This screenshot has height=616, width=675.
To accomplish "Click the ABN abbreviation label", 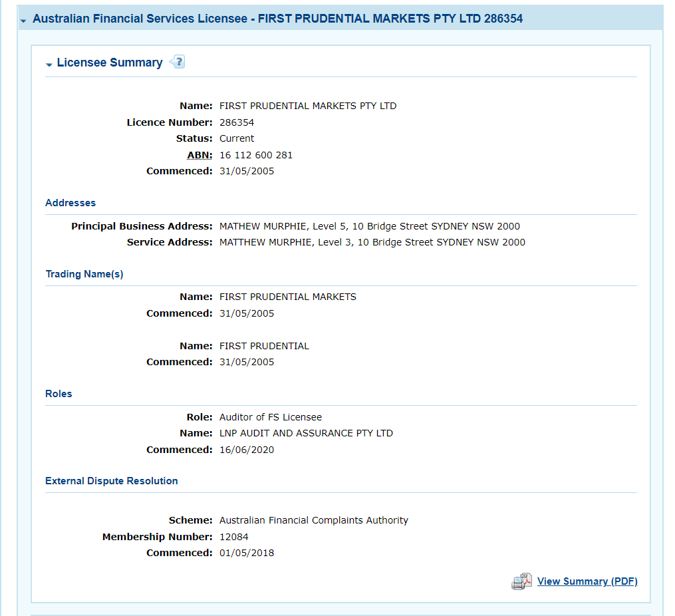I will (x=200, y=155).
